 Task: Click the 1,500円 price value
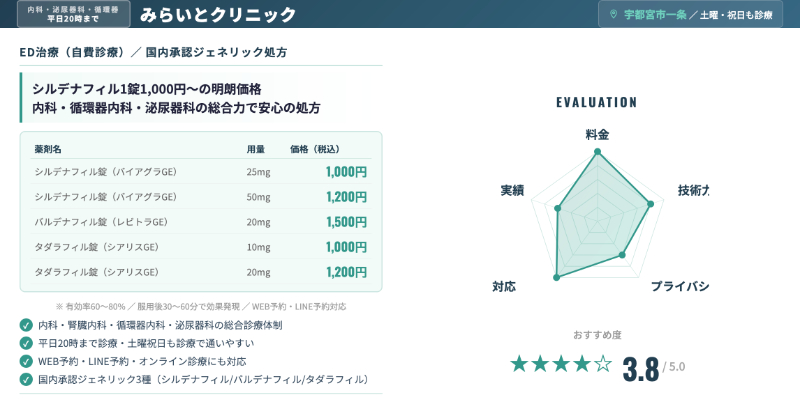[x=346, y=221]
